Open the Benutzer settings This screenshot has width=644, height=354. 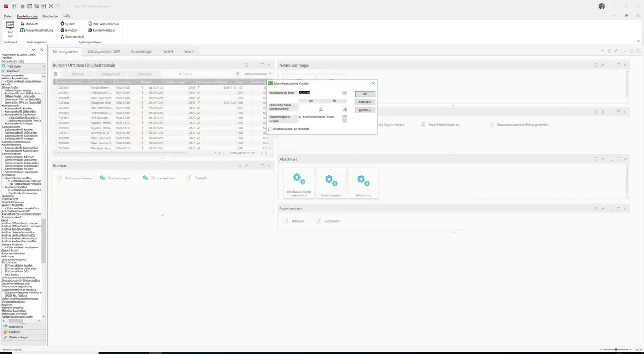(69, 31)
